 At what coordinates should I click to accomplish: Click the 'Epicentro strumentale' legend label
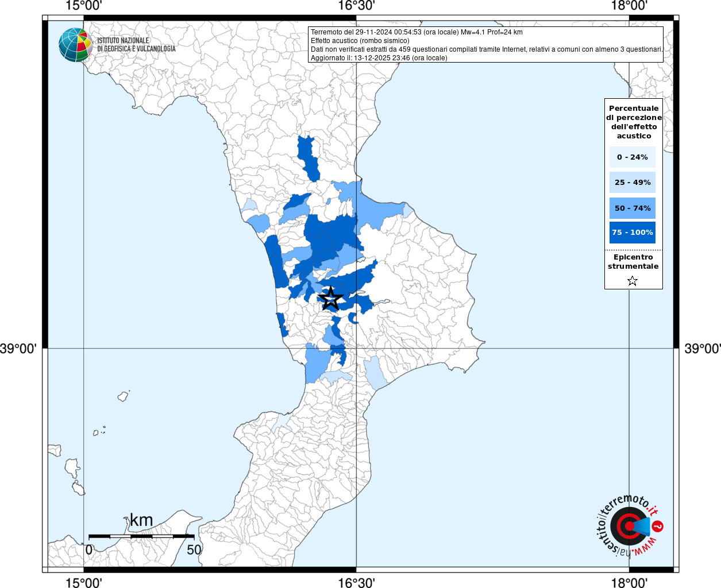(x=633, y=262)
